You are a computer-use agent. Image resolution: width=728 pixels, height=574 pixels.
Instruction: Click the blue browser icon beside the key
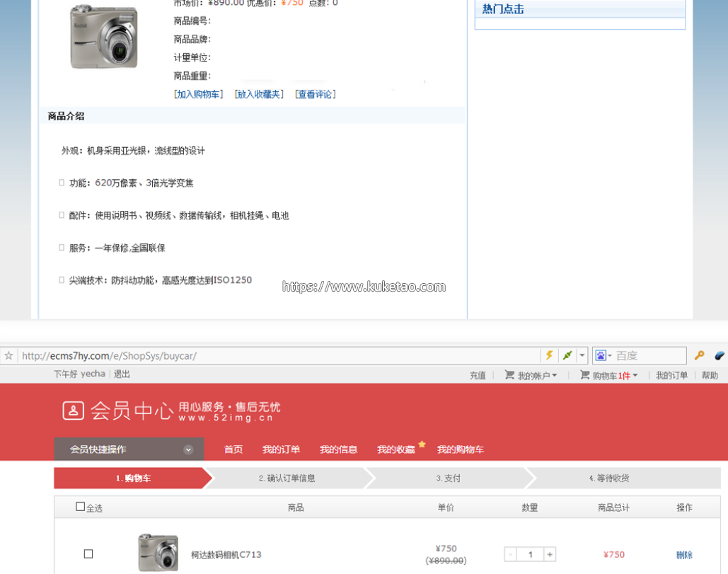pos(720,356)
